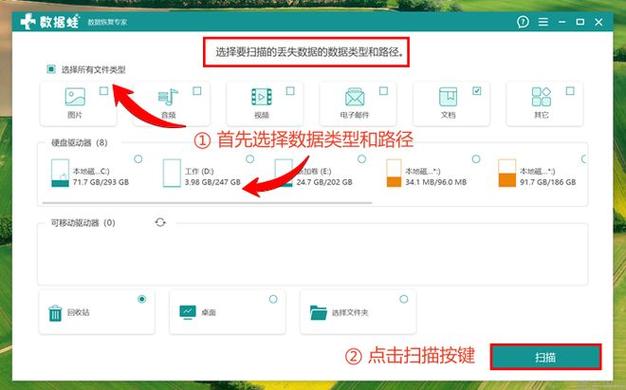Toggle the 选择所有文件类型 checkbox
626x390 pixels.
51,69
